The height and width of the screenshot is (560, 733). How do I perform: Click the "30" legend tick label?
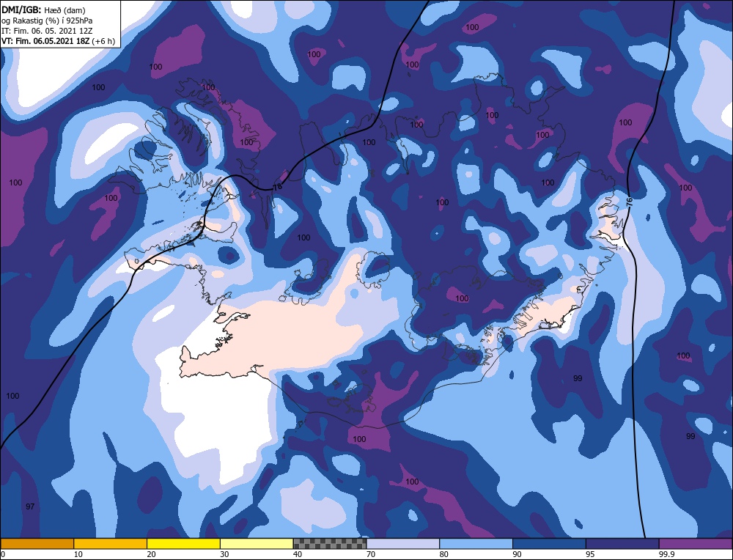tap(225, 554)
